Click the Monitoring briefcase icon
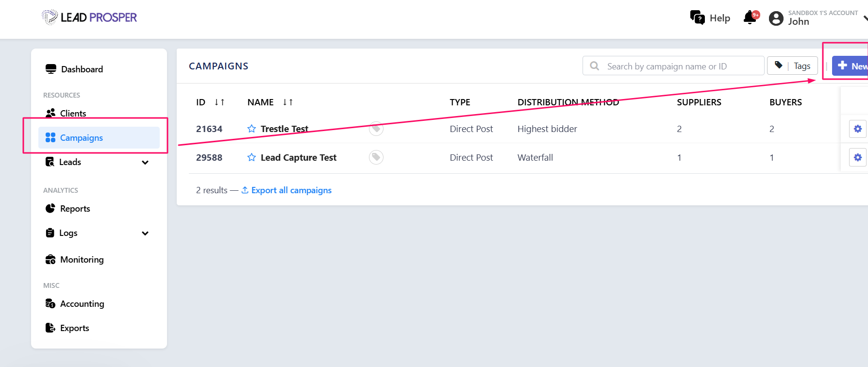This screenshot has width=868, height=367. pyautogui.click(x=50, y=259)
